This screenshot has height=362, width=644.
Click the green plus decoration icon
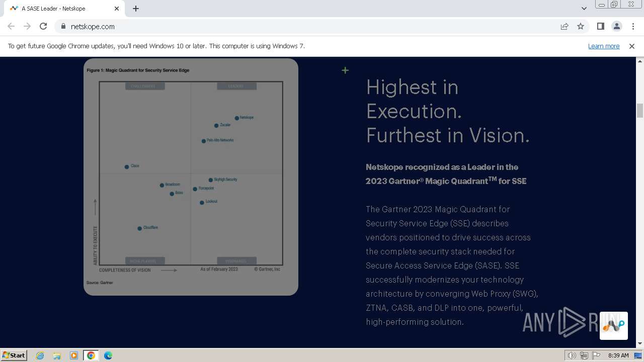coord(345,70)
